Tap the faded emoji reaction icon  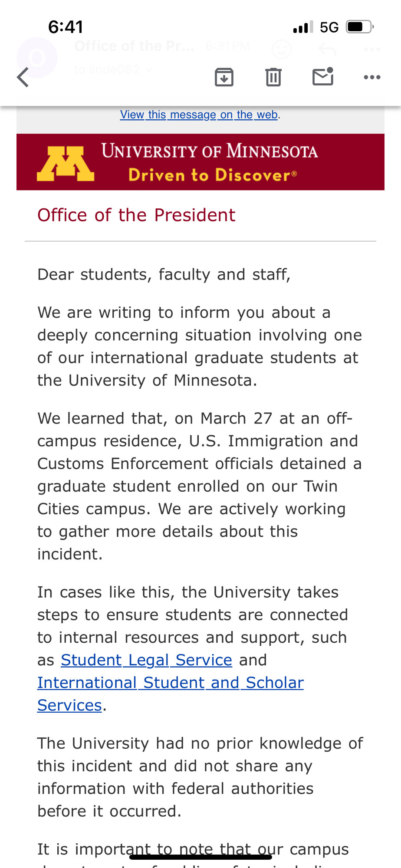click(281, 49)
